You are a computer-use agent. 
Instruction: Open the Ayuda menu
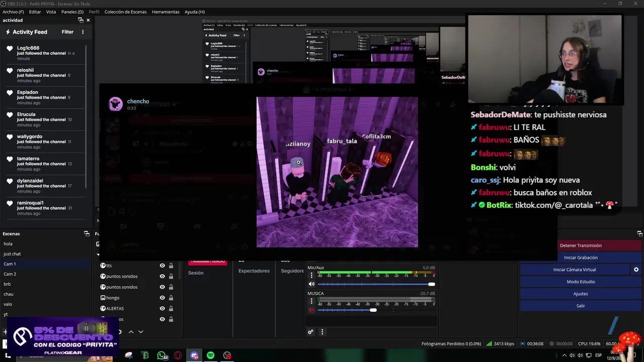coord(195,12)
